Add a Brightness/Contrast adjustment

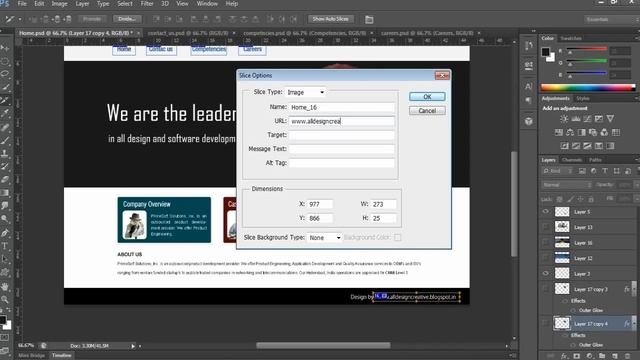[564, 119]
